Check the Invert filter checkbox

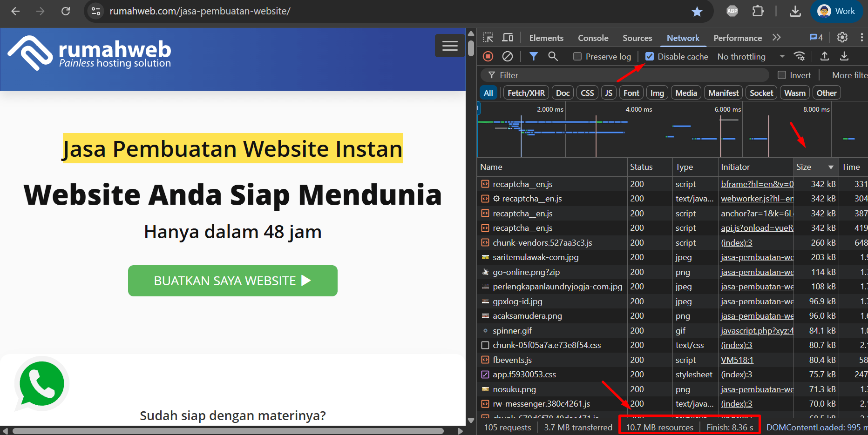coord(782,75)
